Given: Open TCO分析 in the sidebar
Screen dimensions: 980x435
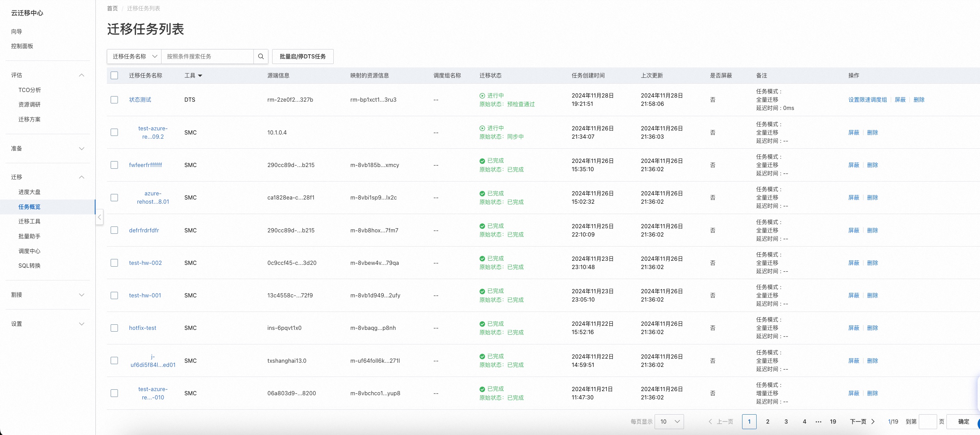Looking at the screenshot, I should pyautogui.click(x=30, y=90).
